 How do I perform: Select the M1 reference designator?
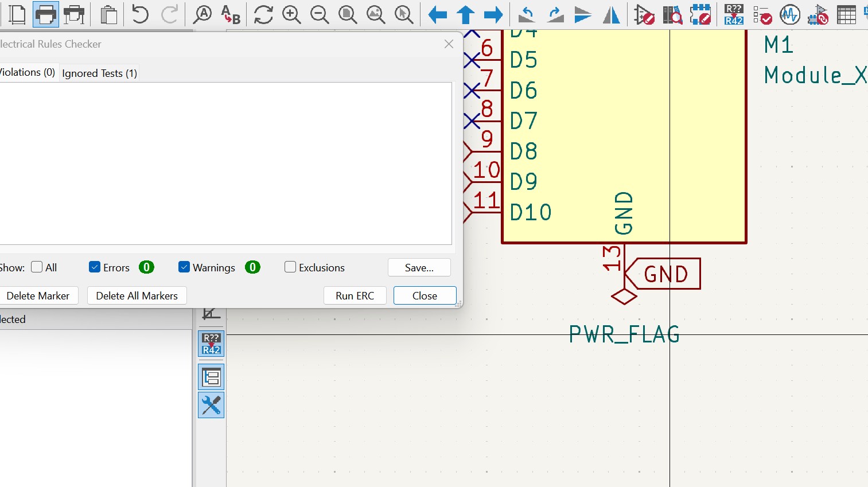click(779, 45)
